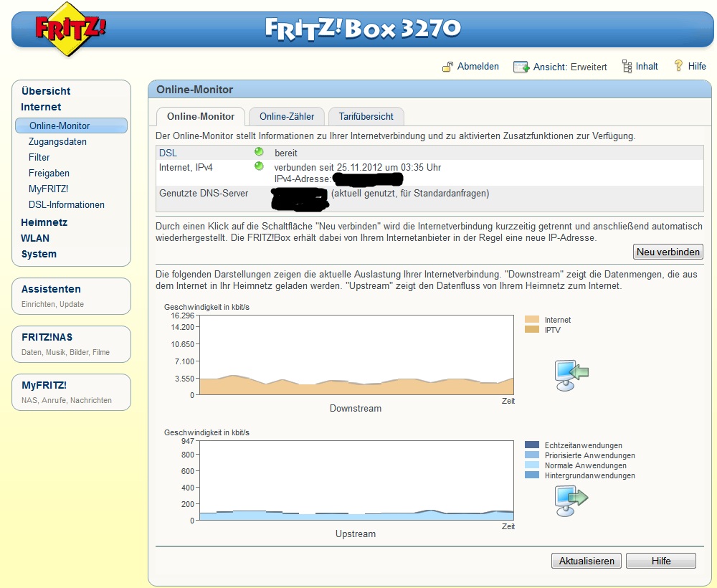Open the Heimnetz menu section
Image resolution: width=717 pixels, height=588 pixels.
click(x=44, y=223)
